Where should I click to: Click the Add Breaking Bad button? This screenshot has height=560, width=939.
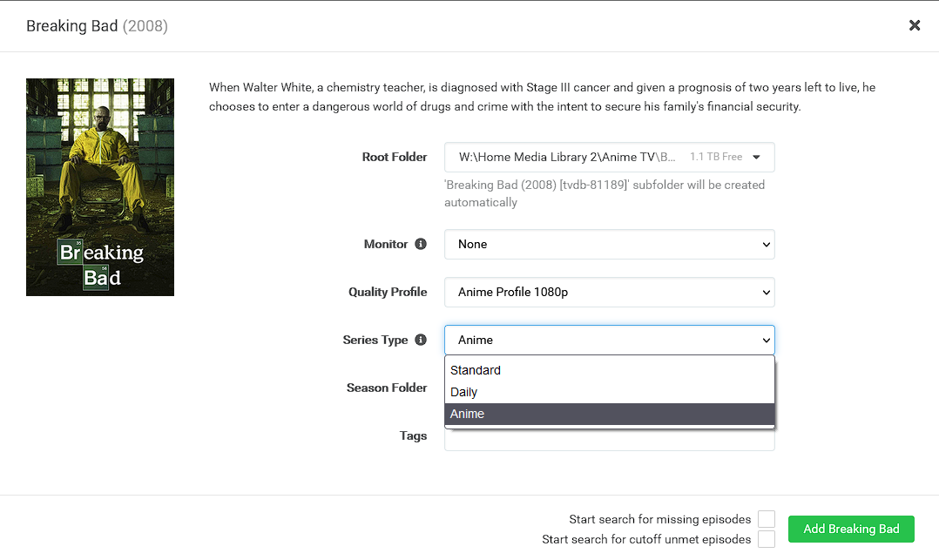tap(851, 529)
